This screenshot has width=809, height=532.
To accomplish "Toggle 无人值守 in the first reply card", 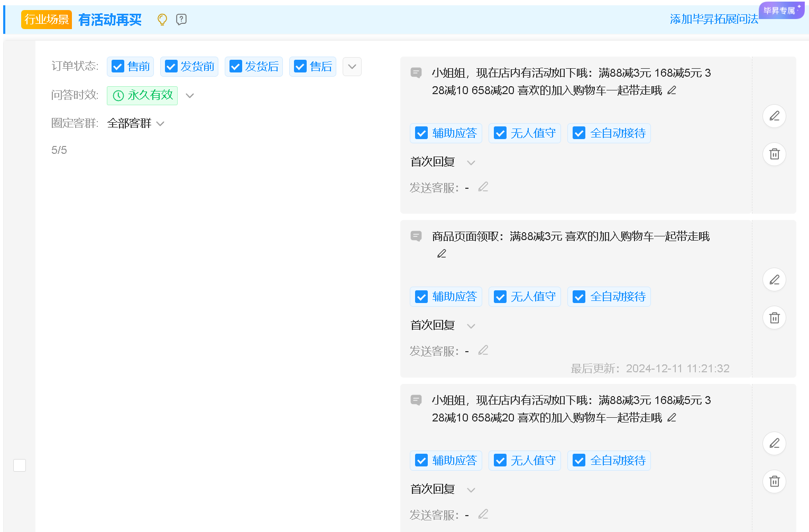I will (500, 133).
